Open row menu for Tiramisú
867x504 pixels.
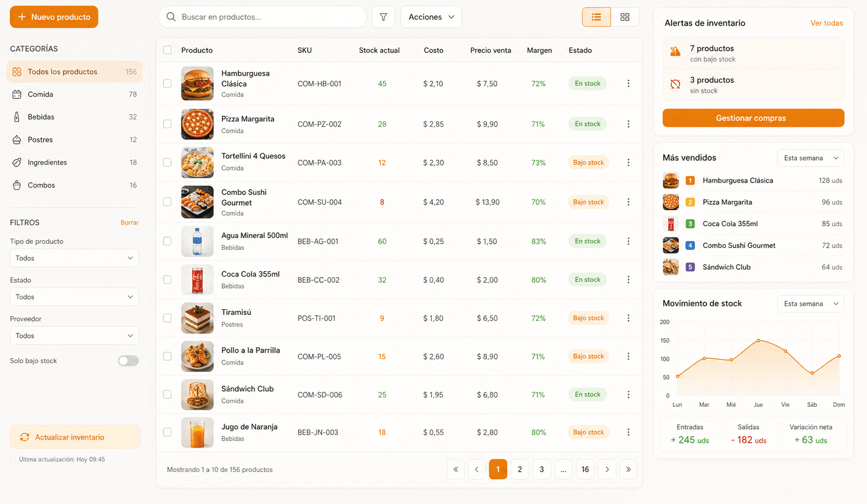coord(628,318)
